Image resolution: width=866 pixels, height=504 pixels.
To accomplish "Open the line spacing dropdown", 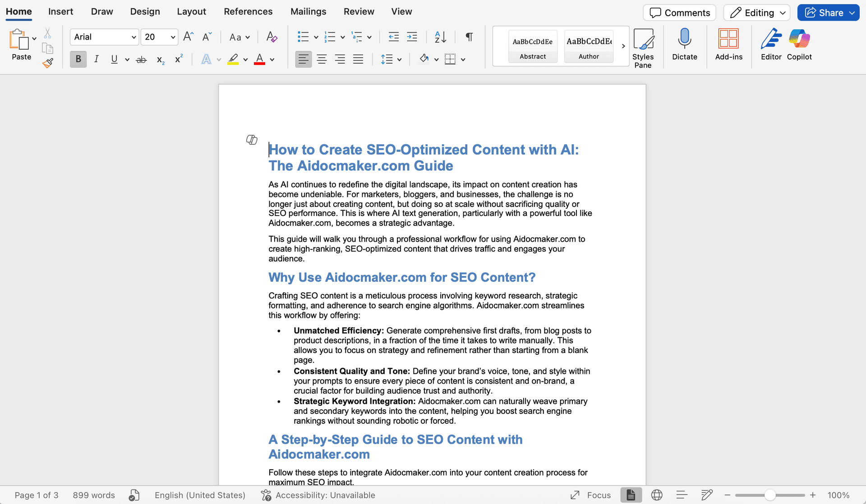I will [400, 59].
